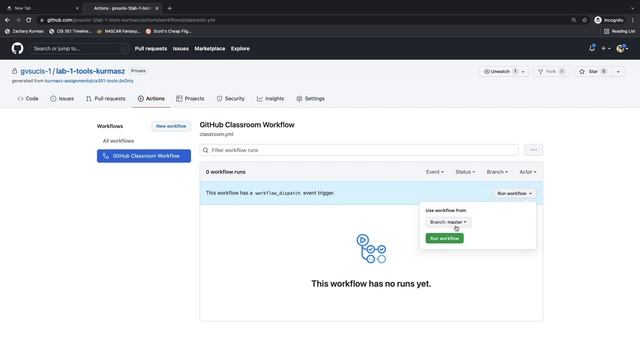Viewport: 640px width, 360px height.
Task: Click the Private repository label
Action: point(138,71)
